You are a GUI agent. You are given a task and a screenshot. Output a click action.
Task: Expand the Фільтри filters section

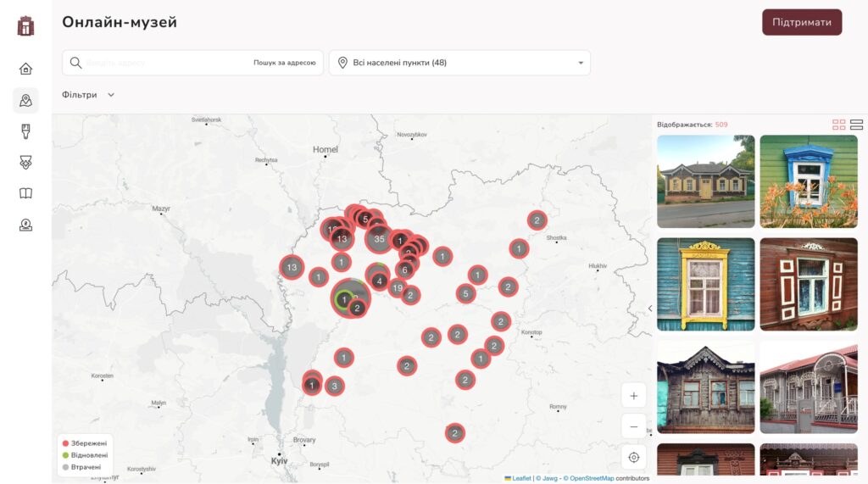coord(88,95)
